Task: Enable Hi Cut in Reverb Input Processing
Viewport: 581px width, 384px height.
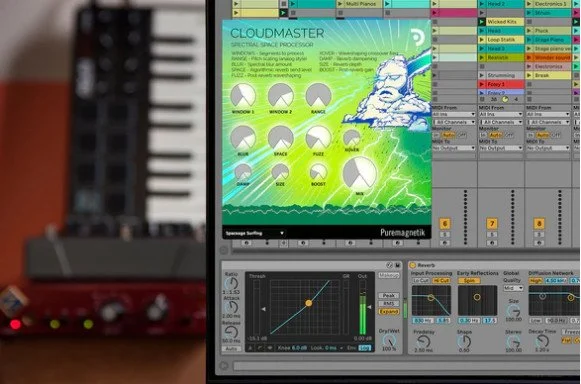Action: tap(441, 281)
